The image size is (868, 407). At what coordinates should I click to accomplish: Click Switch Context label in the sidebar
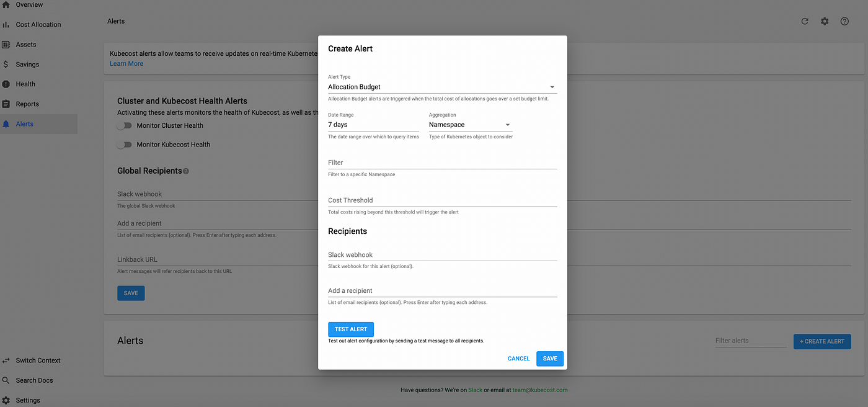tap(38, 360)
